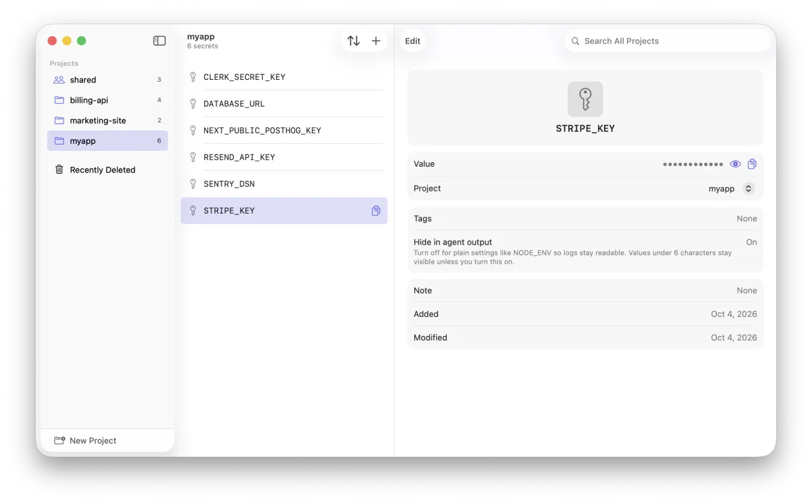Image resolution: width=812 pixels, height=504 pixels.
Task: Select the CLERK_SECRET_KEY secret
Action: click(x=284, y=77)
